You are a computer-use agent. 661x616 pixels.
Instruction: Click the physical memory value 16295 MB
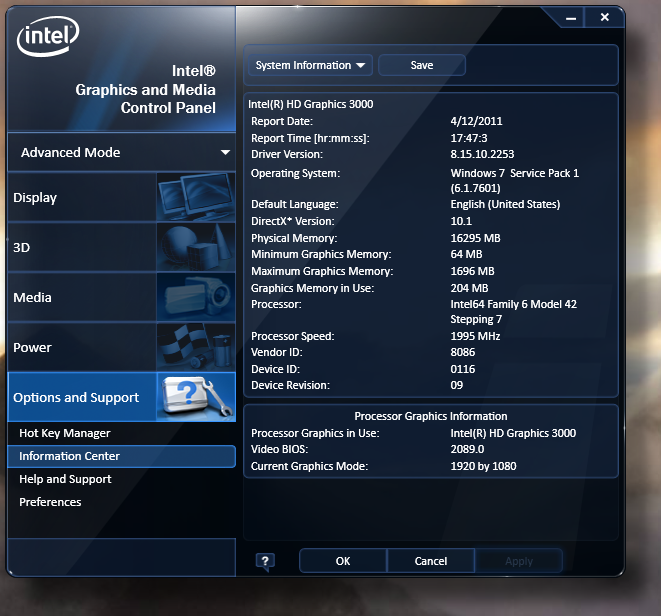[475, 238]
